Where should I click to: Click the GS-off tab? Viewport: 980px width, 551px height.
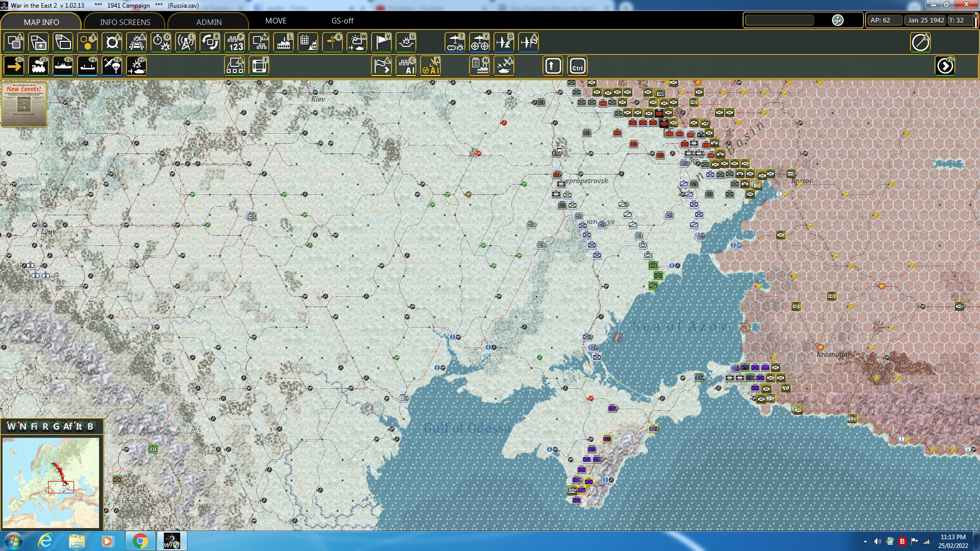pyautogui.click(x=342, y=21)
